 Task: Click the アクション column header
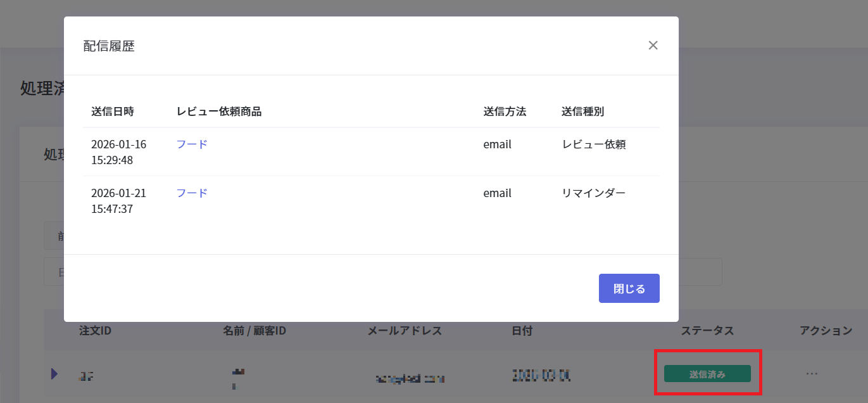point(826,331)
